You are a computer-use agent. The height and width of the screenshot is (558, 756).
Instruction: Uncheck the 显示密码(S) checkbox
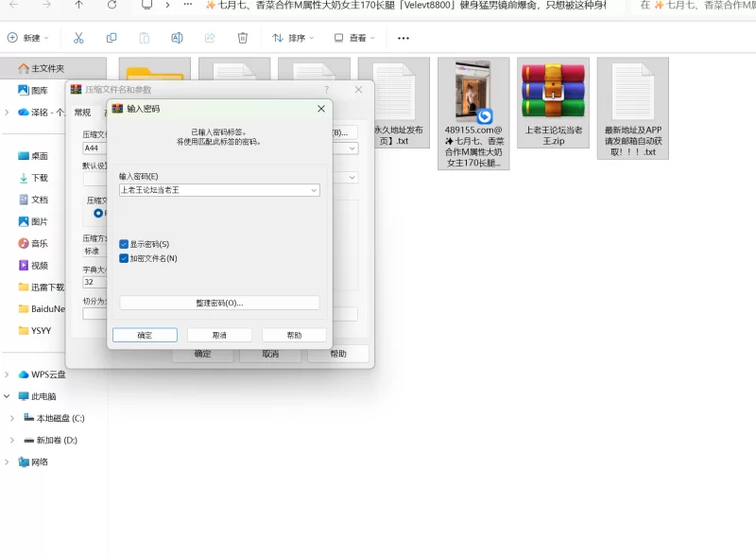pos(124,244)
